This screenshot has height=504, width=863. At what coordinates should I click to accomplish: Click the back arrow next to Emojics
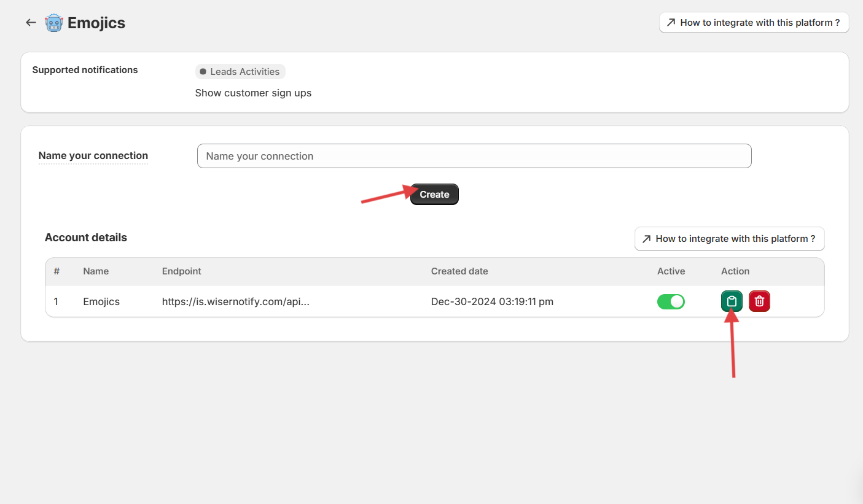pos(31,23)
